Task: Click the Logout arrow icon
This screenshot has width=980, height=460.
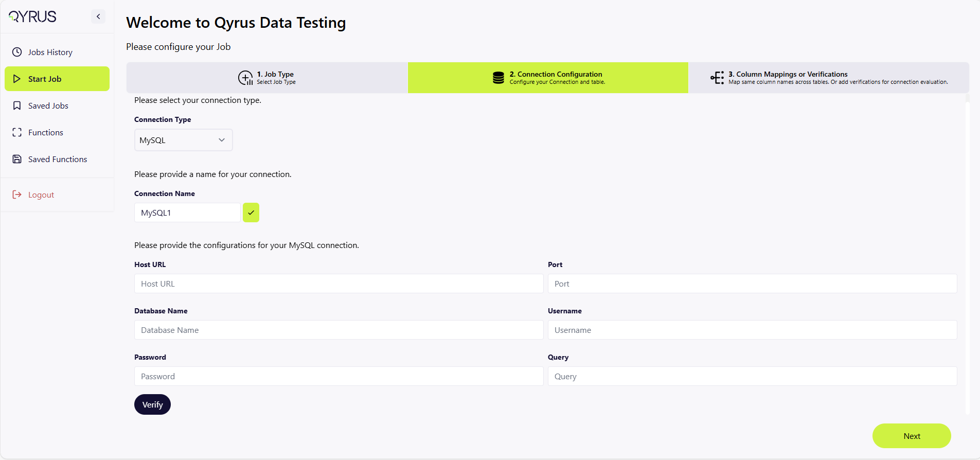Action: tap(17, 194)
